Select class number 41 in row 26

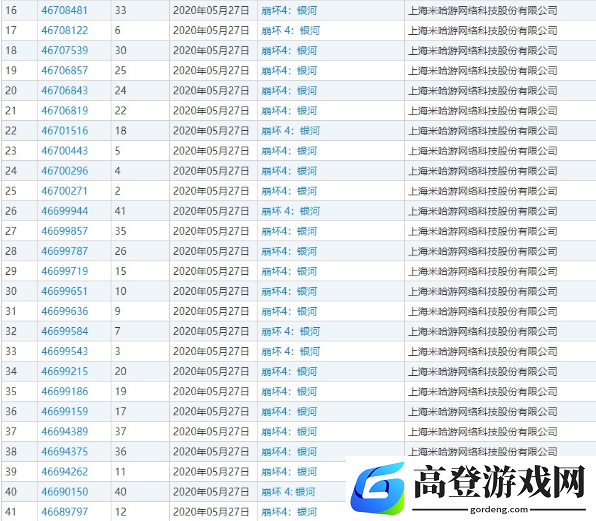point(120,211)
